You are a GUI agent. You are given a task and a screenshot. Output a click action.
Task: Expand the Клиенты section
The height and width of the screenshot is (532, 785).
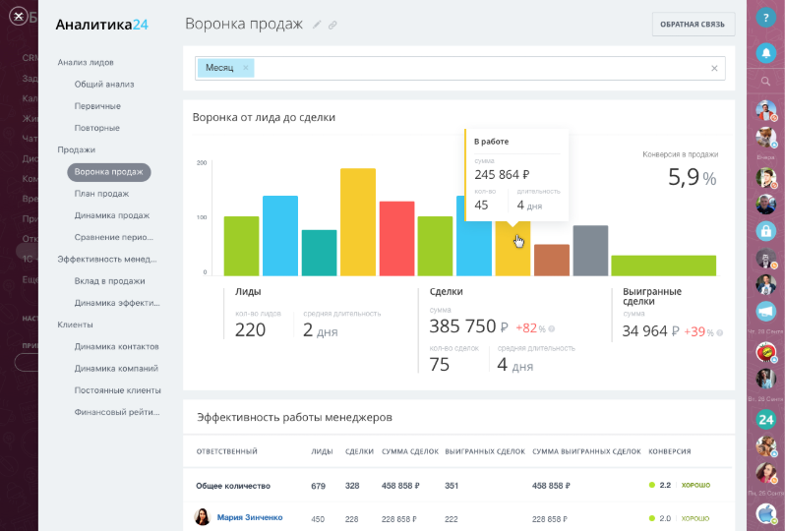tap(75, 325)
